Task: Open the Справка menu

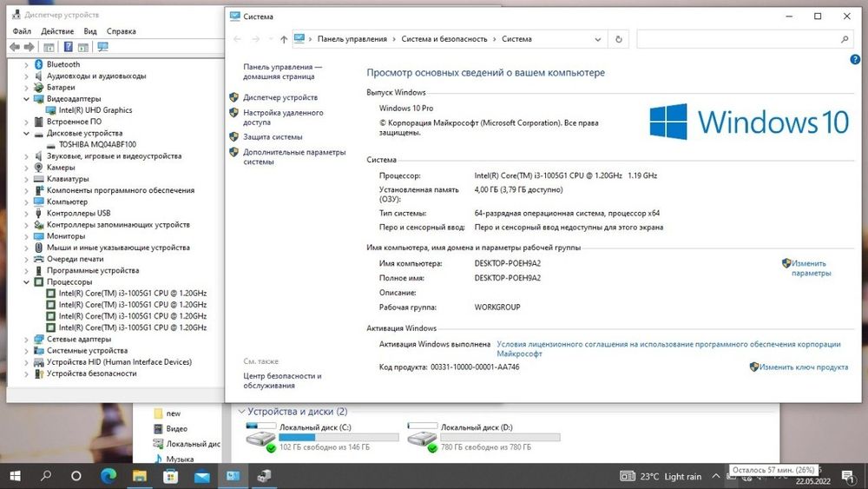Action: [x=122, y=31]
